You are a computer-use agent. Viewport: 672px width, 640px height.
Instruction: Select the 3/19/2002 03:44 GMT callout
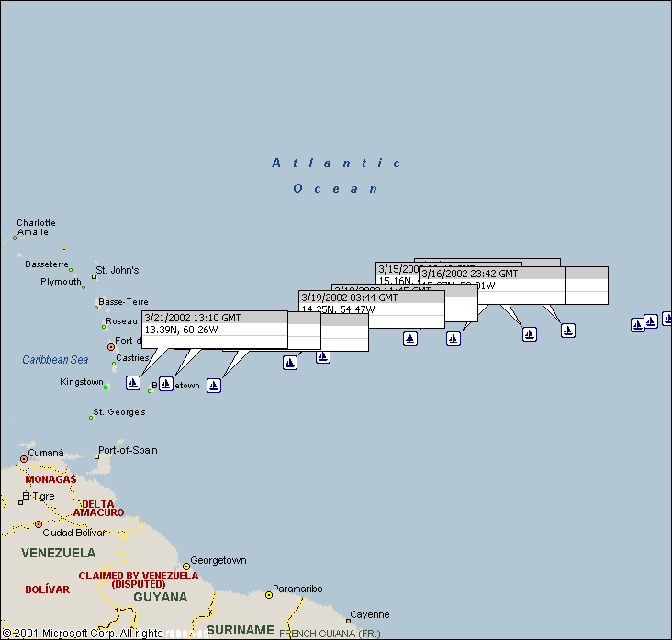(349, 298)
